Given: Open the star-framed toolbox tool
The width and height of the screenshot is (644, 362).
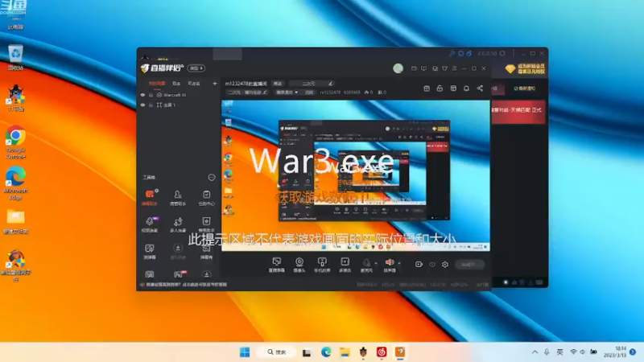Looking at the screenshot, I should click(206, 224).
